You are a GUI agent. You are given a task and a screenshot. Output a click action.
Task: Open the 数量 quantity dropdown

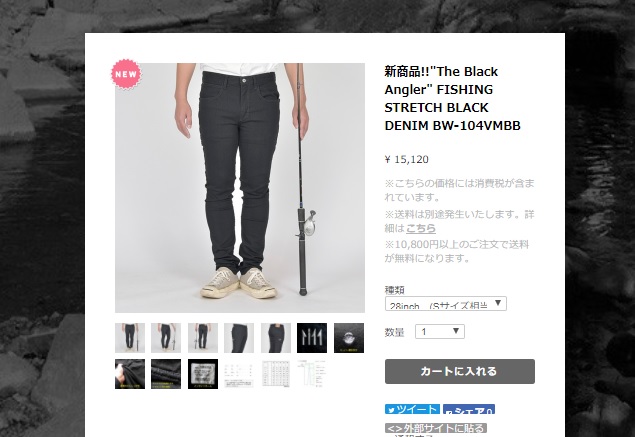click(x=440, y=332)
